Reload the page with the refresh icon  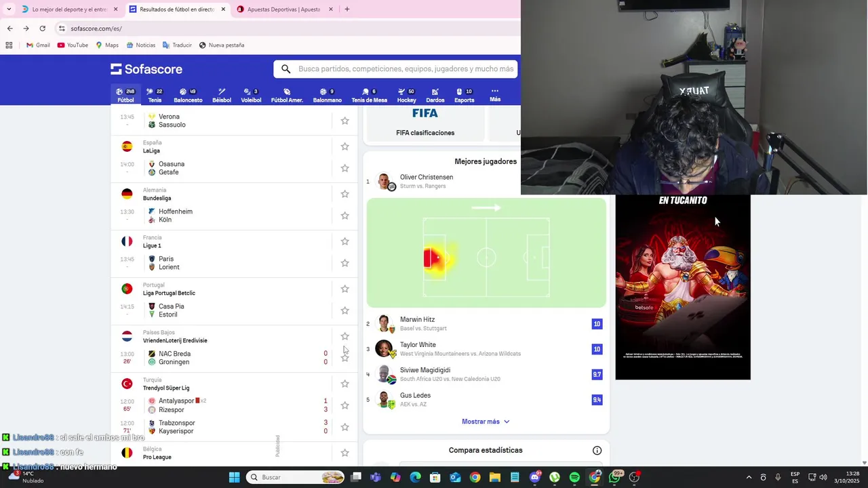point(42,28)
